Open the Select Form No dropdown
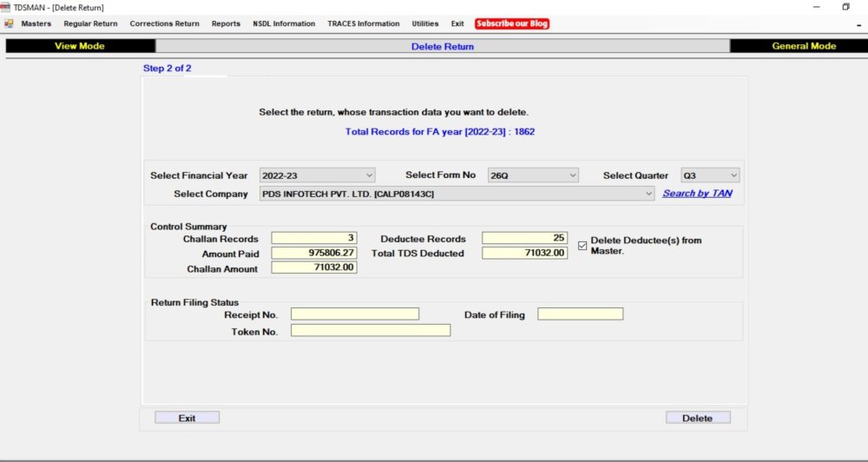 click(x=572, y=175)
